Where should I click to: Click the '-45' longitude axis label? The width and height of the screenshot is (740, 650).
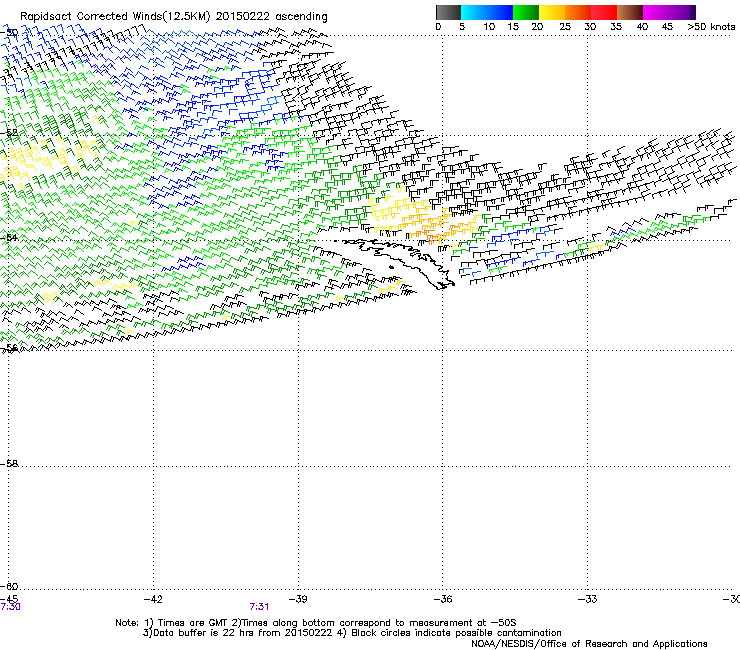(9, 599)
